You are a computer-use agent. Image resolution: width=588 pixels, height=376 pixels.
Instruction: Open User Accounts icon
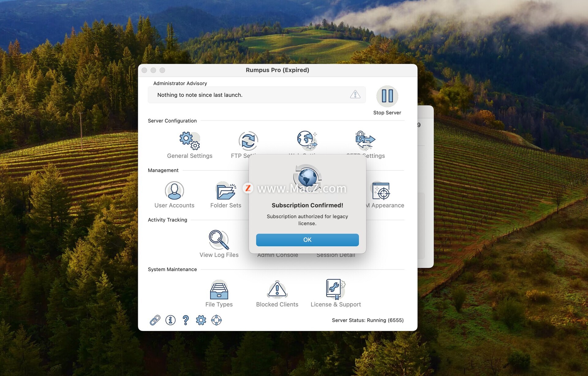174,190
